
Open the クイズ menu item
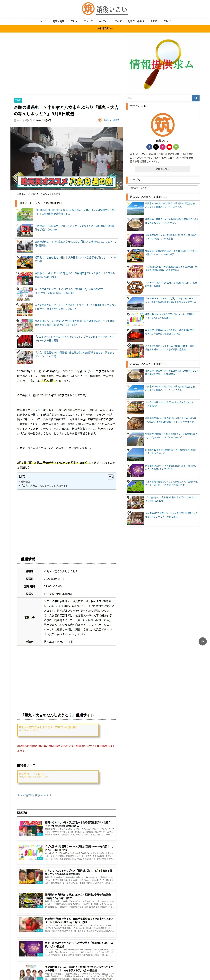click(x=118, y=21)
